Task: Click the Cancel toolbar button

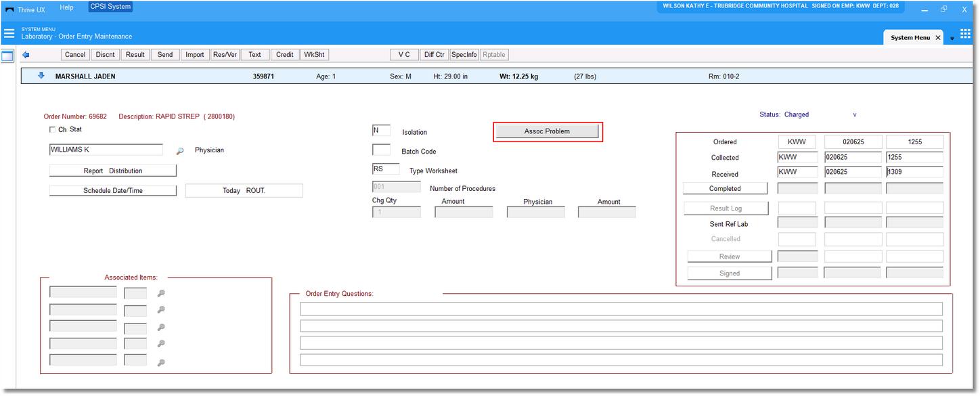Action: (x=75, y=55)
